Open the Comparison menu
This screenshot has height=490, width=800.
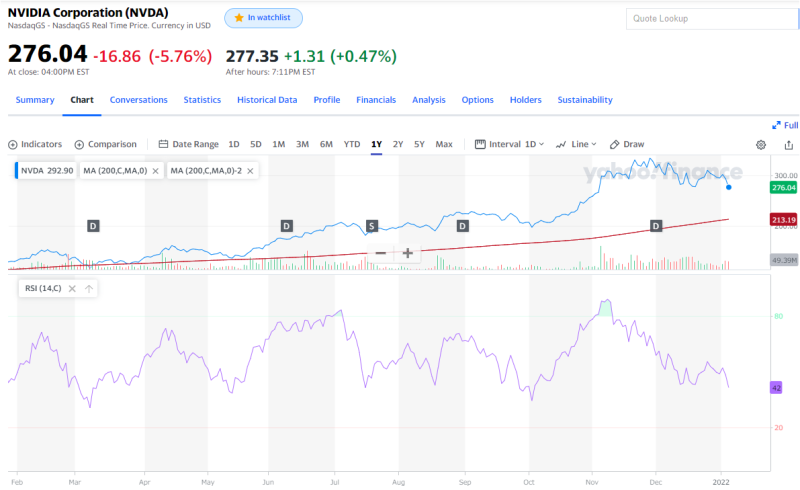tap(106, 144)
